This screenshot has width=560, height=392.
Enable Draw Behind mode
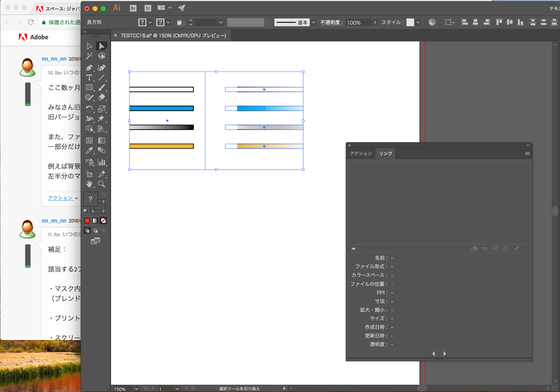tap(95, 230)
